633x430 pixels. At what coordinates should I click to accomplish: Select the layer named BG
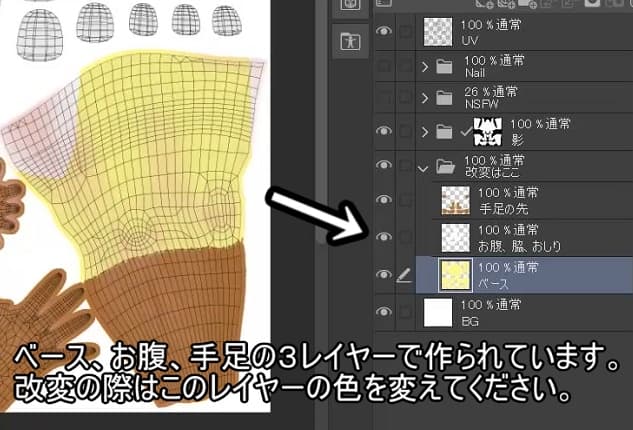[470, 321]
